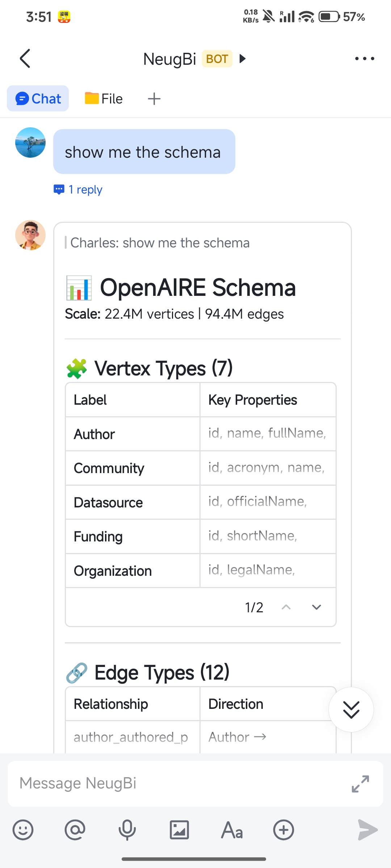391x868 pixels.
Task: Switch to the File tab
Action: coord(104,98)
